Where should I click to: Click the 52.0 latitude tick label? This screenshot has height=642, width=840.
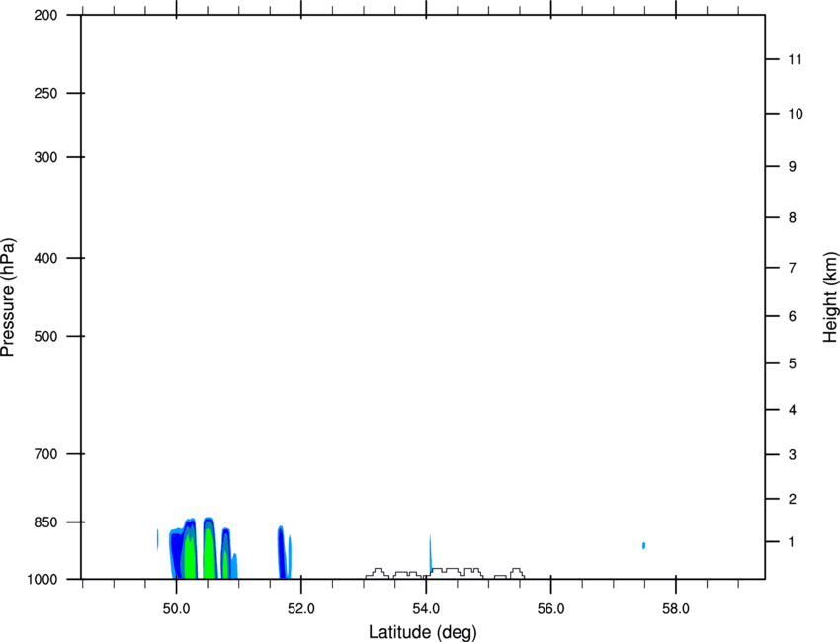click(301, 609)
